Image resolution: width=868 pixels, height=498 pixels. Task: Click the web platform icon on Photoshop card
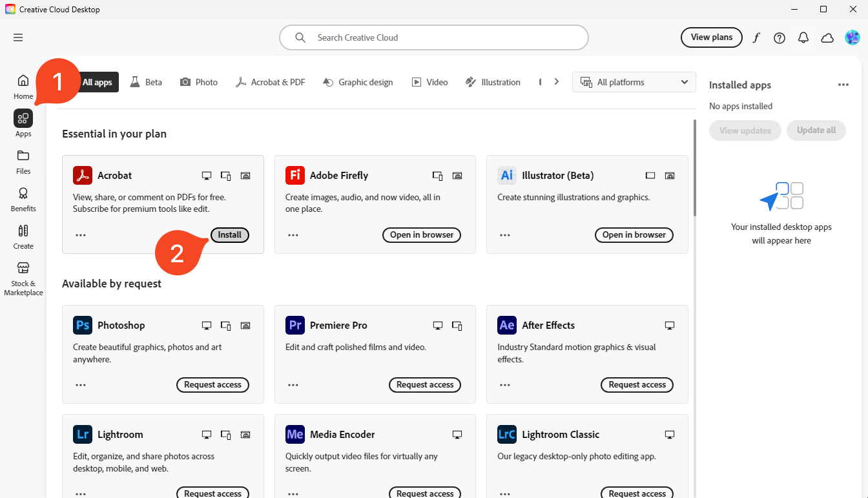pyautogui.click(x=245, y=326)
